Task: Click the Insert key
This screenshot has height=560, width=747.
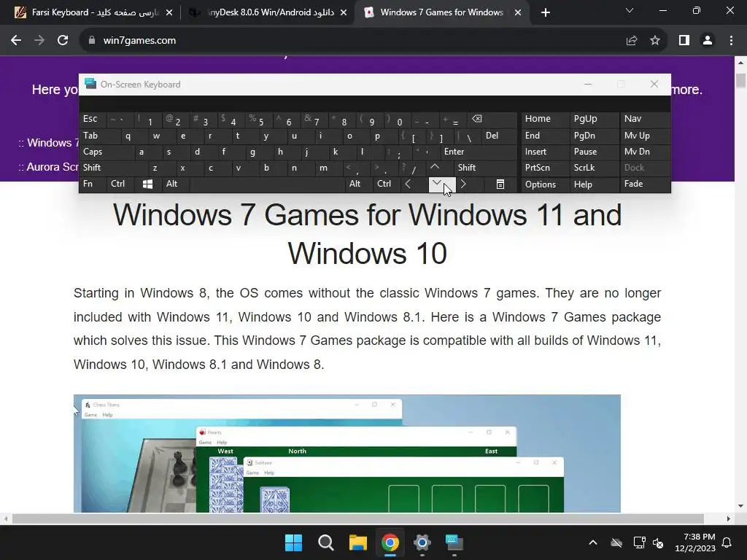Action: tap(545, 152)
